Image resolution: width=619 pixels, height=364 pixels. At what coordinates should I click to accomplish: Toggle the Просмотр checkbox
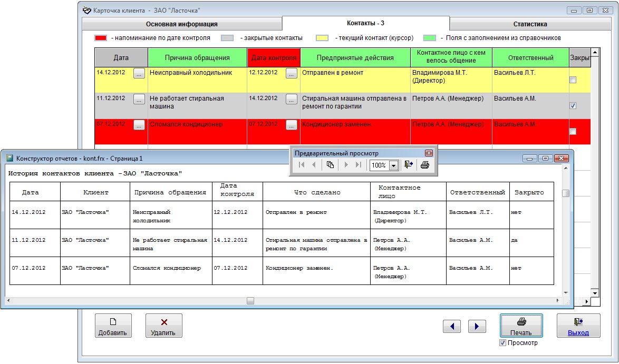[502, 343]
